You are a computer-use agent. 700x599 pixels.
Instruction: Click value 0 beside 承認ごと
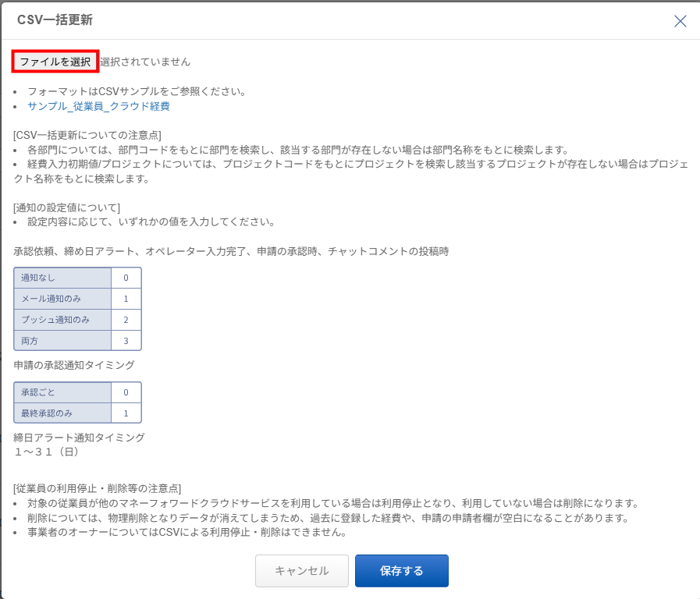pyautogui.click(x=126, y=392)
